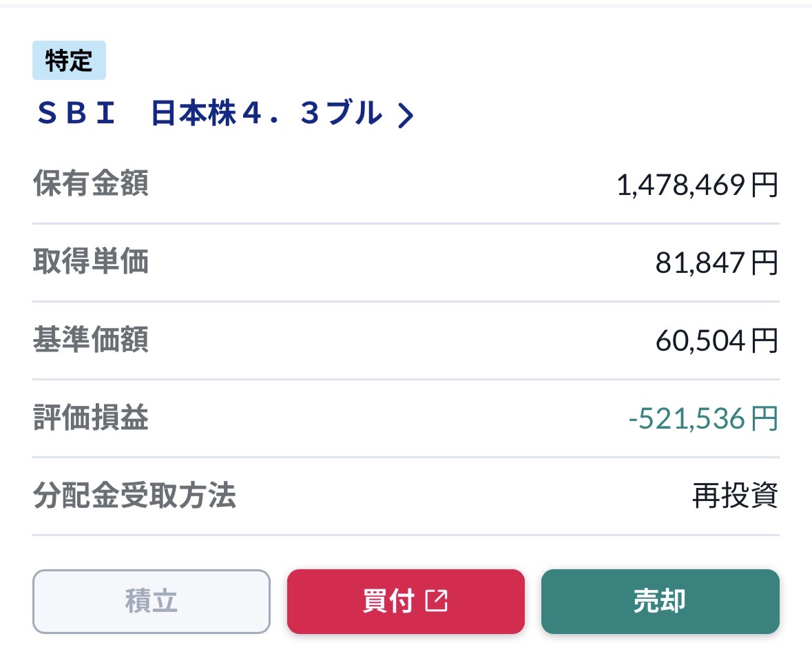812x663 pixels.
Task: Click the 取得単価 row label
Action: (x=91, y=261)
